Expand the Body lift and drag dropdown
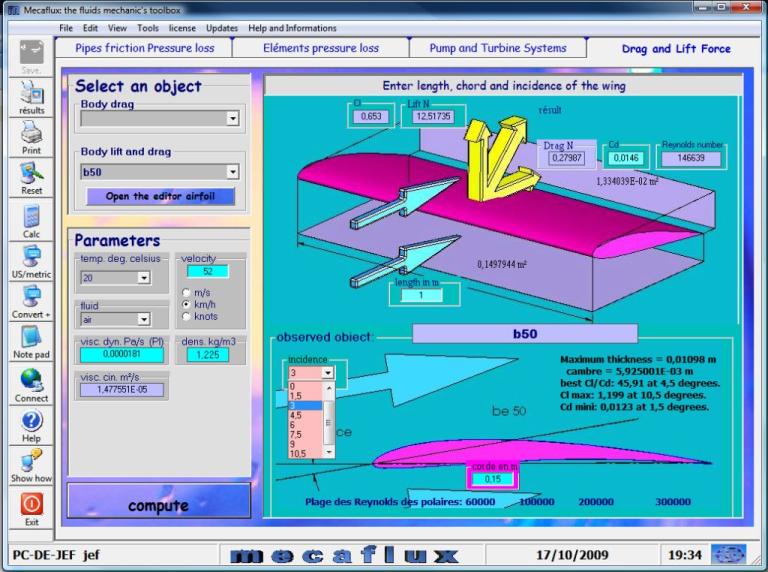 point(232,171)
